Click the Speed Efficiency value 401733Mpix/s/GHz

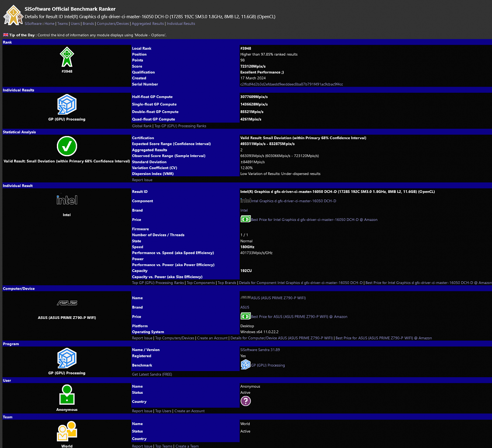256,253
